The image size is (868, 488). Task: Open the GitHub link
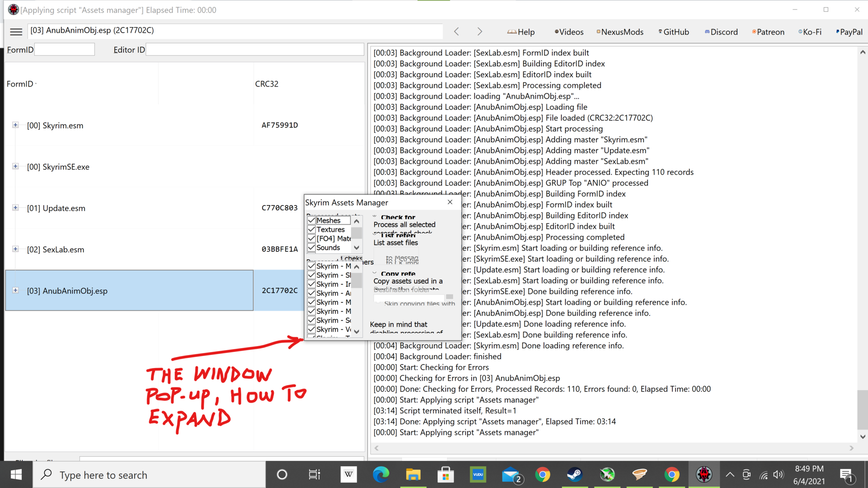pyautogui.click(x=674, y=32)
